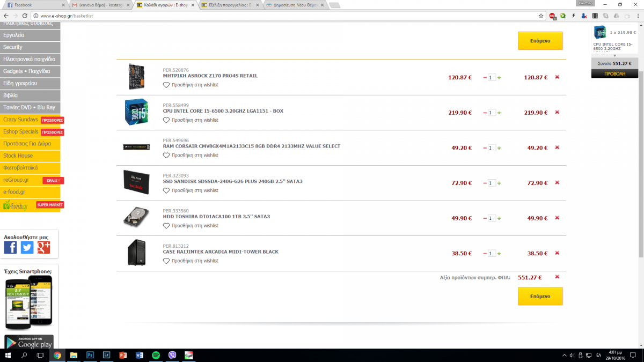Image resolution: width=644 pixels, height=362 pixels.
Task: Add Corsair RAM to wishlist via heart
Action: (x=166, y=156)
